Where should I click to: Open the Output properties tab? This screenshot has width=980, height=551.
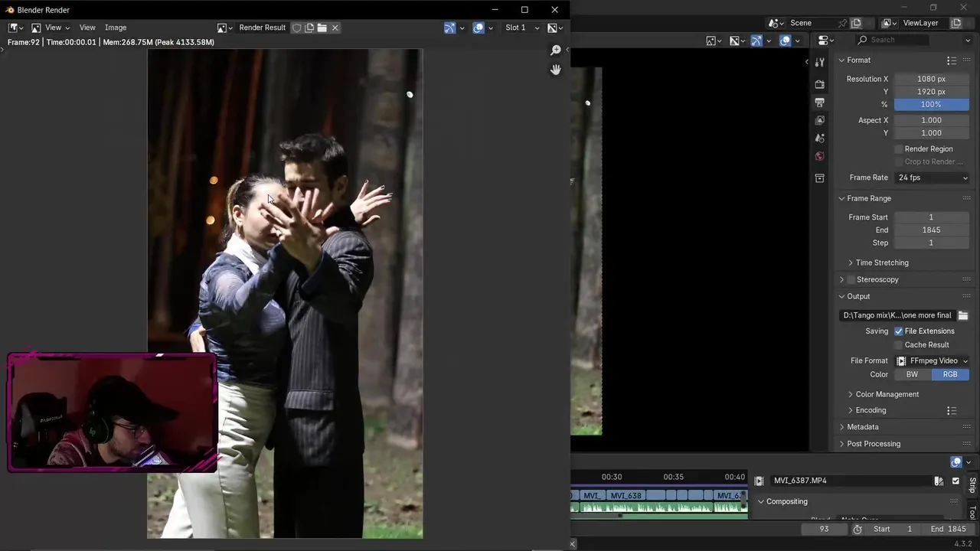coord(820,103)
